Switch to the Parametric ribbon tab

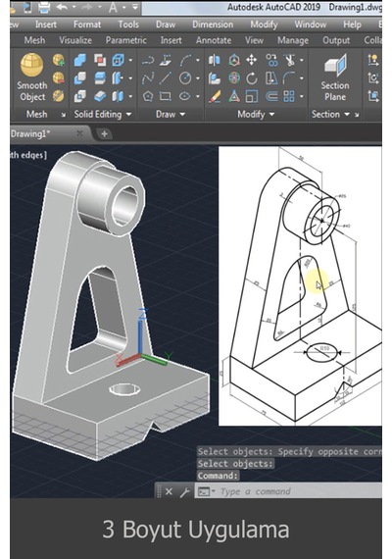click(x=125, y=40)
